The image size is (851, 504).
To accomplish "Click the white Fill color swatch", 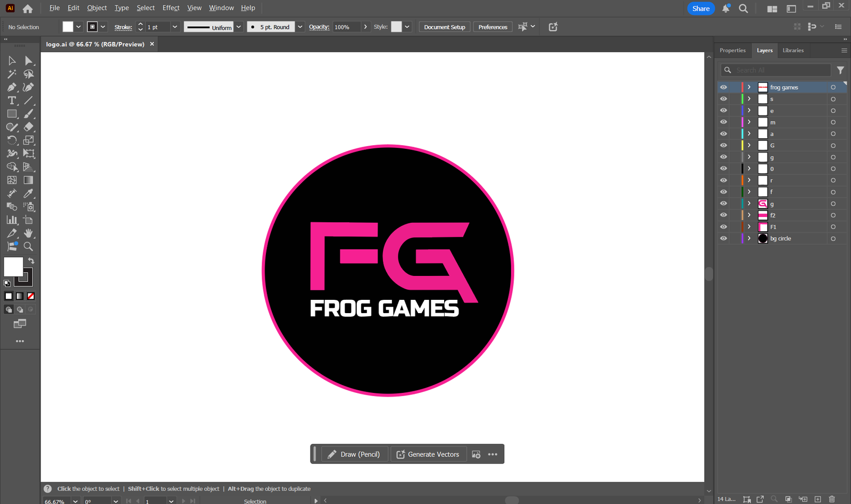I will click(x=13, y=267).
